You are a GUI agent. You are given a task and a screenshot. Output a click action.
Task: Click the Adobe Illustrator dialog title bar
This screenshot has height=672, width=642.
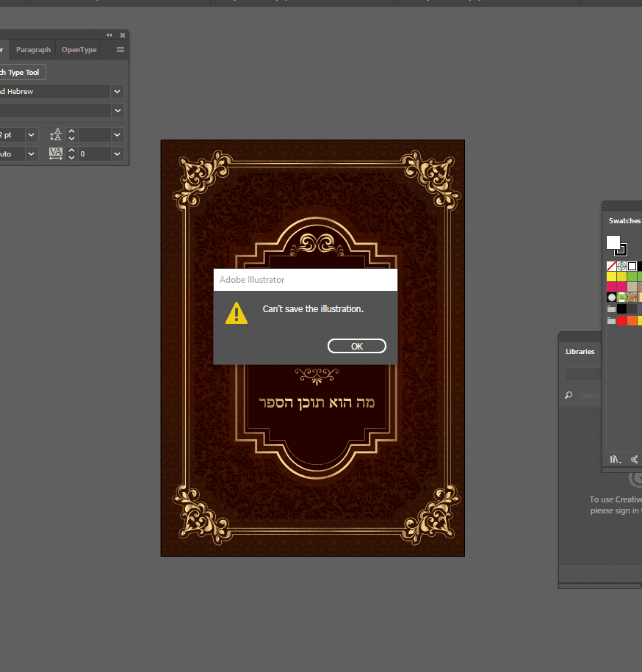tap(305, 280)
